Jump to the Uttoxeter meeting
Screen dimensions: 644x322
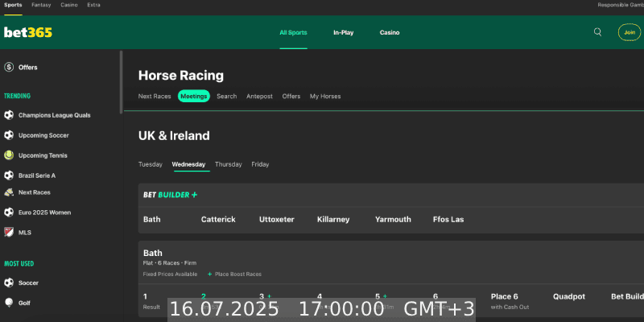click(277, 219)
